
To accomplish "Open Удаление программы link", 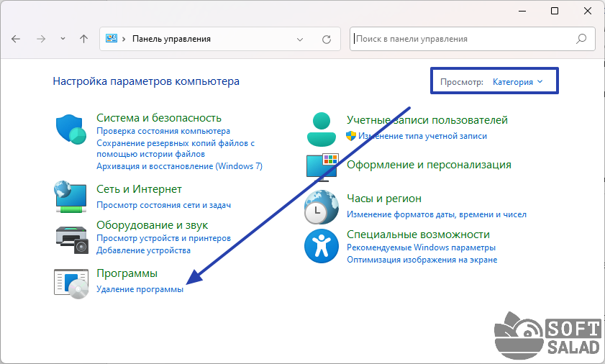I will tap(140, 289).
